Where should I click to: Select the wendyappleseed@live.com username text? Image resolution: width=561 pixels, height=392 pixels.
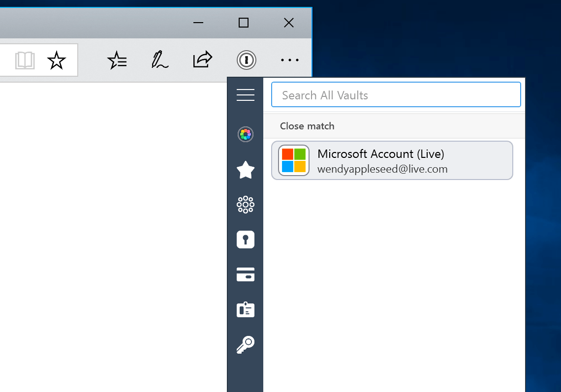point(382,169)
